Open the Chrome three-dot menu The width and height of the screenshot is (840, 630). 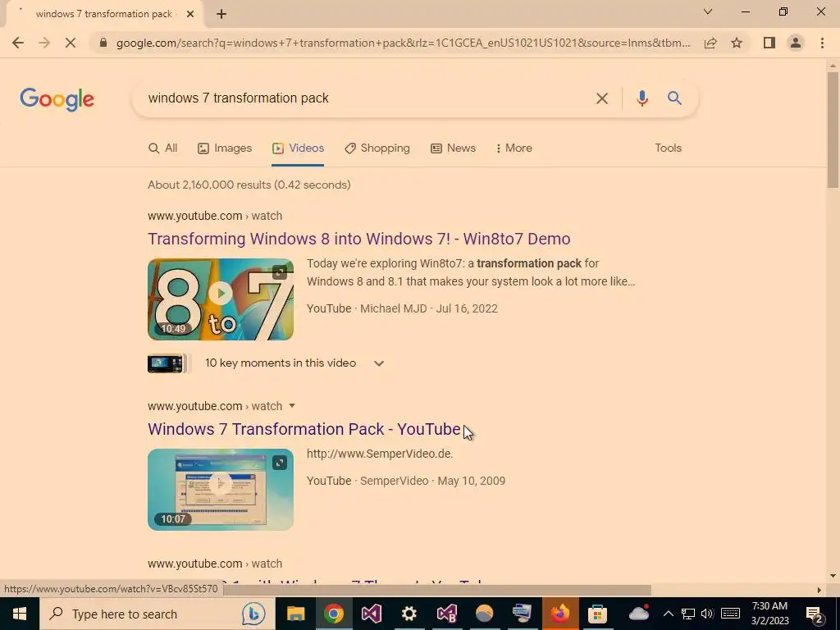pos(822,43)
